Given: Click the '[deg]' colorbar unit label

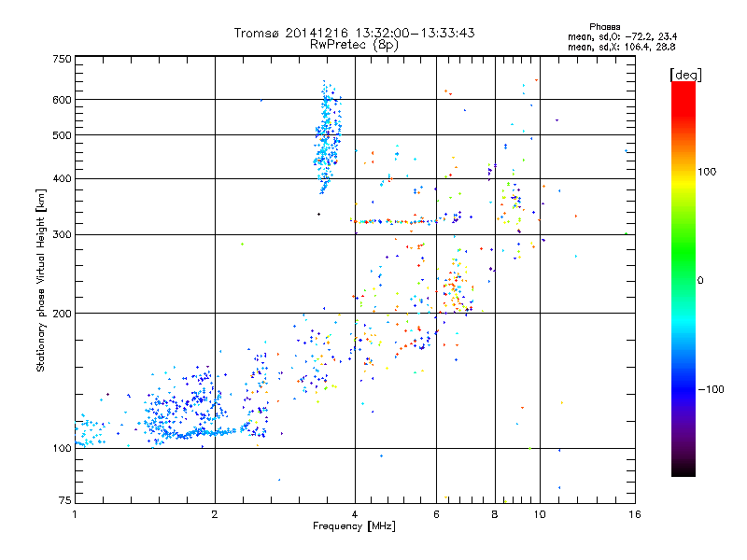Looking at the screenshot, I should click(x=685, y=75).
